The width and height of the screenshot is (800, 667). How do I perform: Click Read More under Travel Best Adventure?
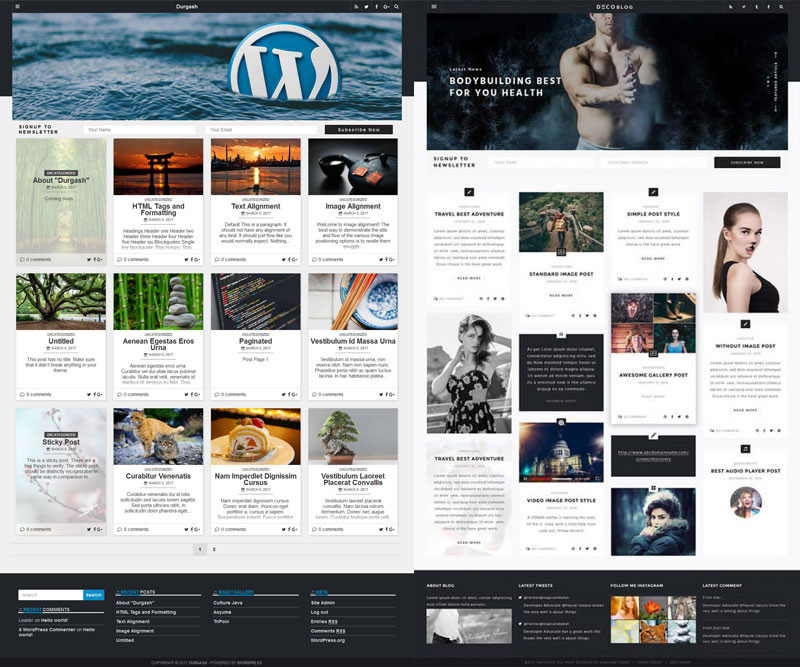pos(469,278)
